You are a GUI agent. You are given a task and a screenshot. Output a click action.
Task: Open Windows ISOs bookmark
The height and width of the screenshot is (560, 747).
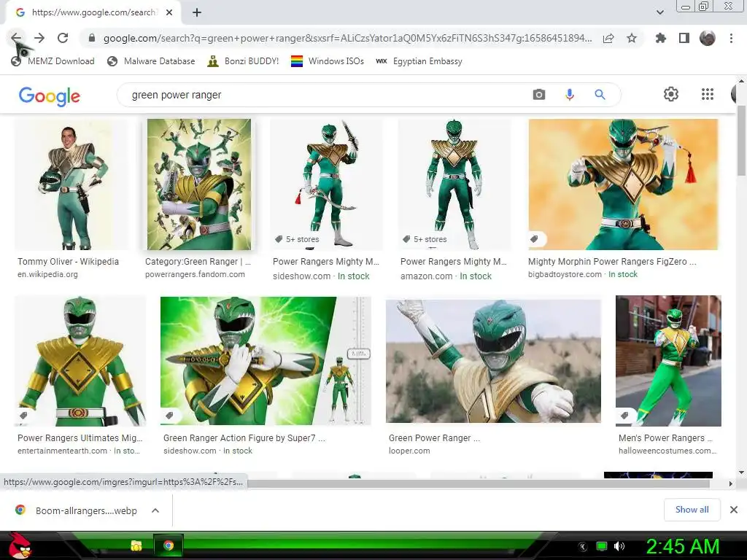point(328,61)
